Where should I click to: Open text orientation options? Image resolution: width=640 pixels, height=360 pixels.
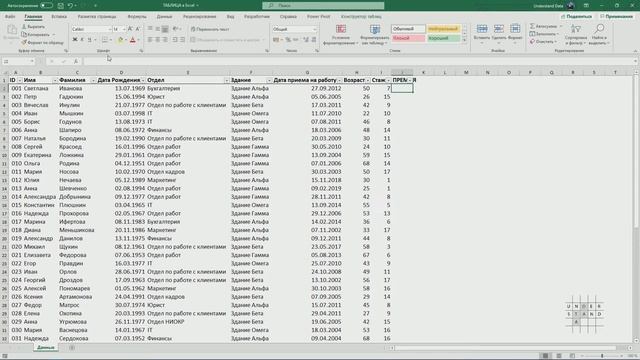click(x=176, y=29)
